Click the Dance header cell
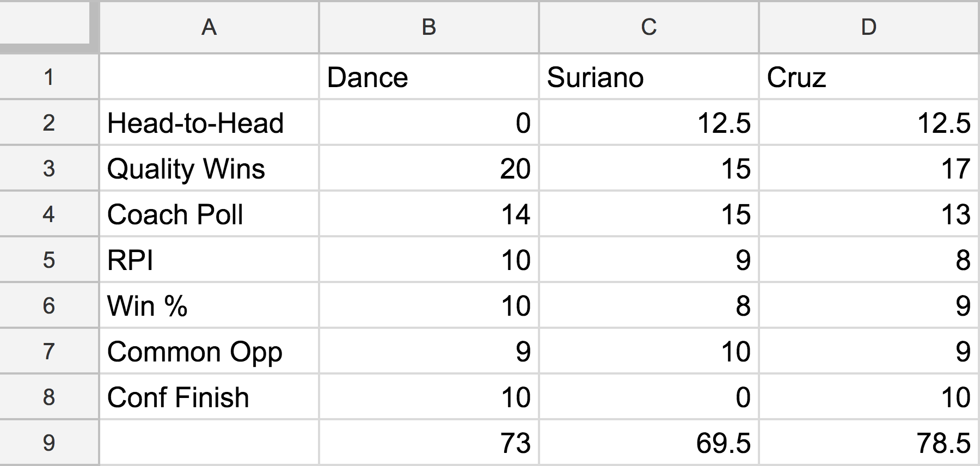Image resolution: width=980 pixels, height=466 pixels. [x=429, y=77]
